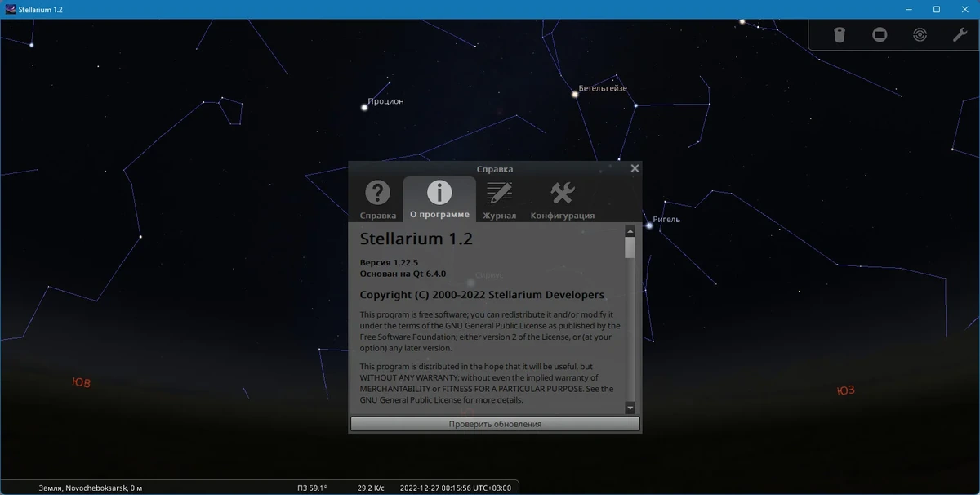
Task: Click the Основан на Qt 6.4.0 text
Action: 403,274
